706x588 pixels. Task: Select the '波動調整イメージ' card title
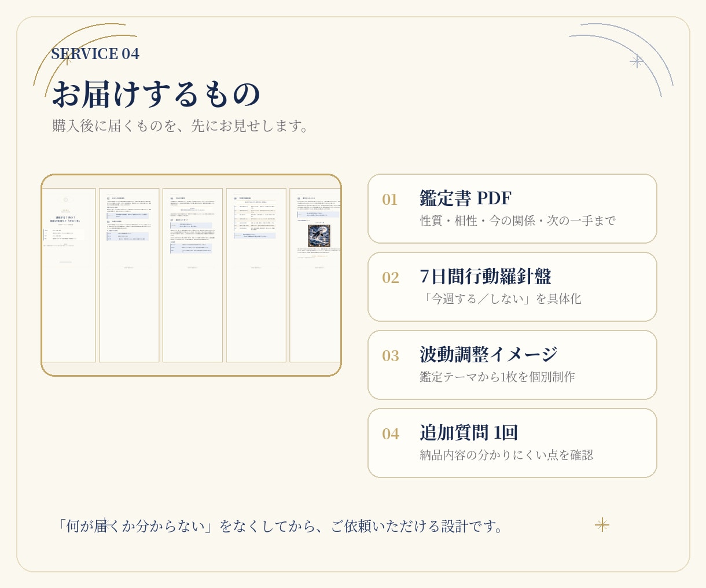[489, 354]
